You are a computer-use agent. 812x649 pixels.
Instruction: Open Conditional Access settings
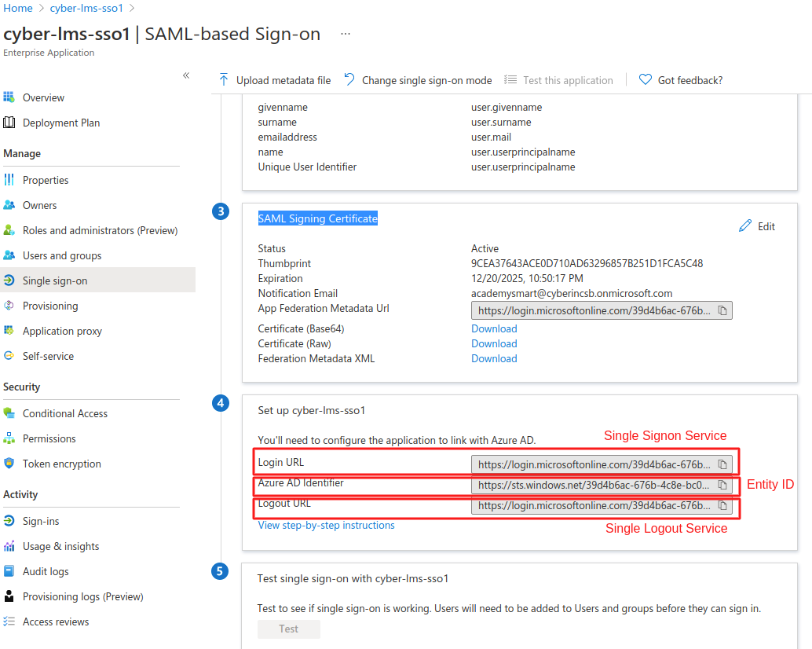coord(65,413)
